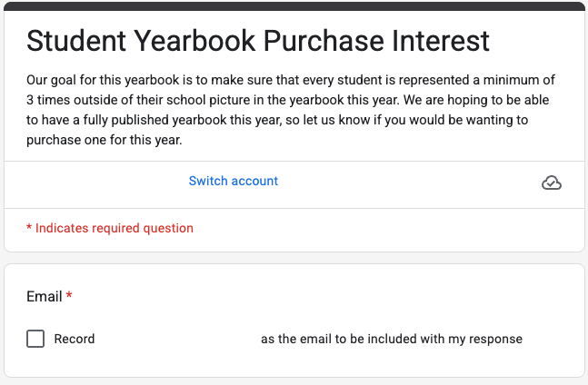Click the word Purchase in form title
Screen dimensions: 588x385
(324, 41)
